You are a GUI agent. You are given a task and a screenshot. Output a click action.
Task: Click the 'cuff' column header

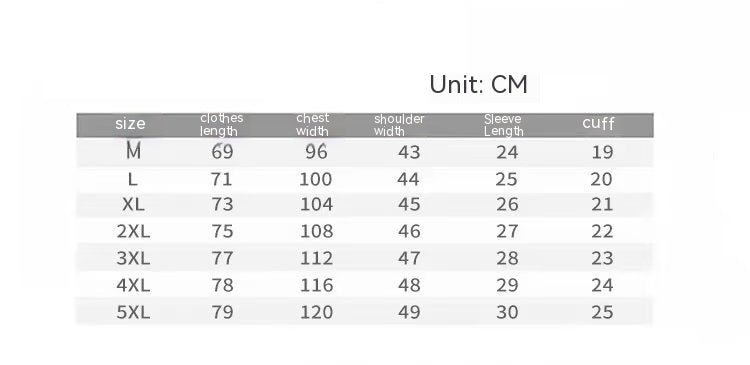coord(598,123)
